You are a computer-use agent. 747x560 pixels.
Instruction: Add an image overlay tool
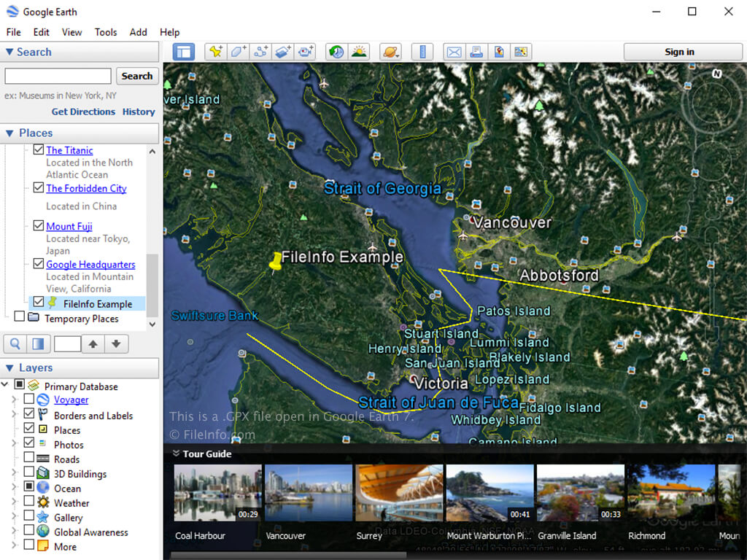coord(283,52)
